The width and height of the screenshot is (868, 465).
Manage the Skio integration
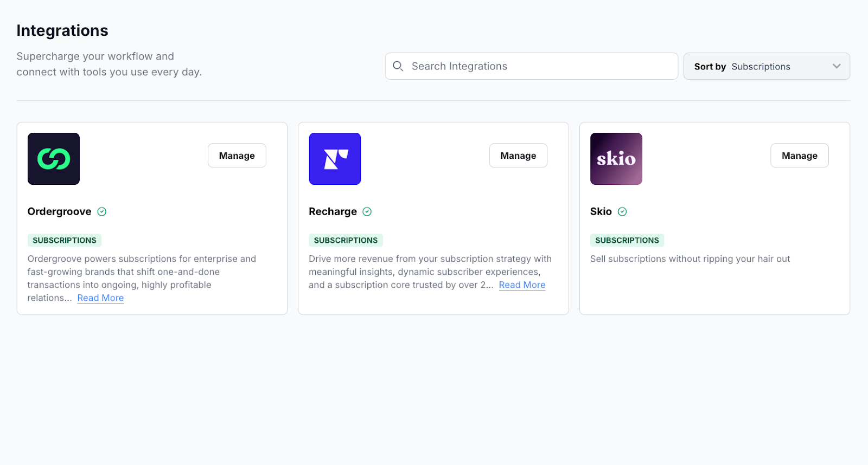click(799, 156)
